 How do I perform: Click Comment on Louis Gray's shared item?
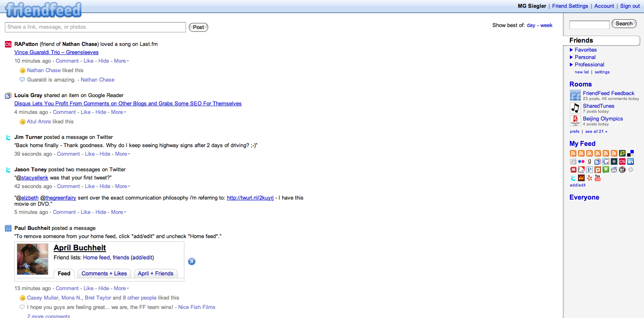(64, 112)
